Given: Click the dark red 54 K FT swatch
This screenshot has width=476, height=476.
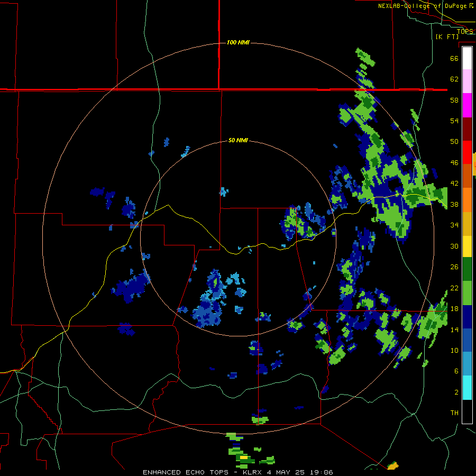Looking at the screenshot, I should click(x=467, y=129).
